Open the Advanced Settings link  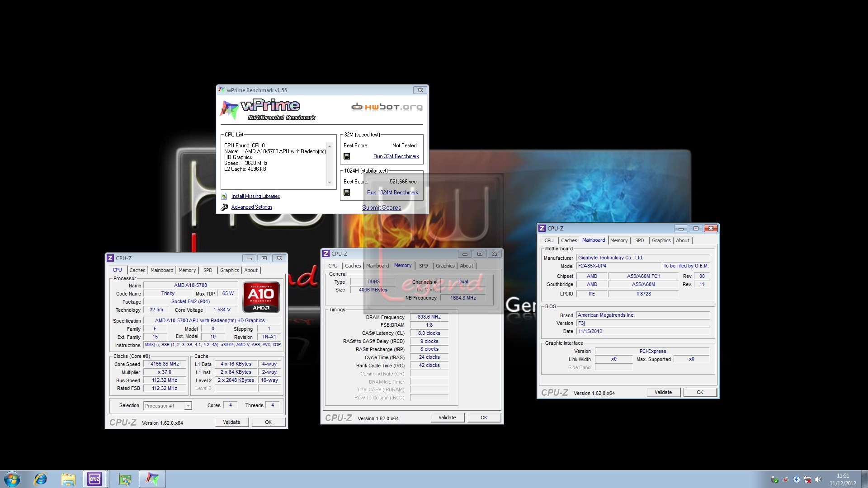[252, 207]
